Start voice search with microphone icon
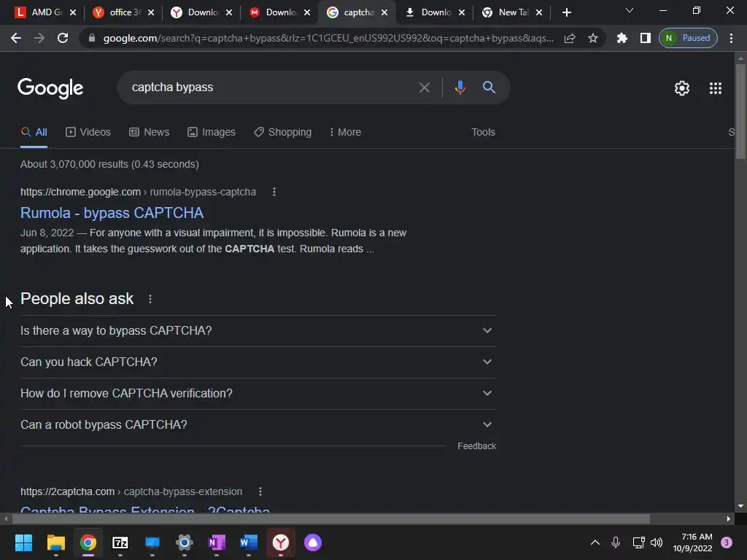The image size is (747, 560). [x=460, y=87]
